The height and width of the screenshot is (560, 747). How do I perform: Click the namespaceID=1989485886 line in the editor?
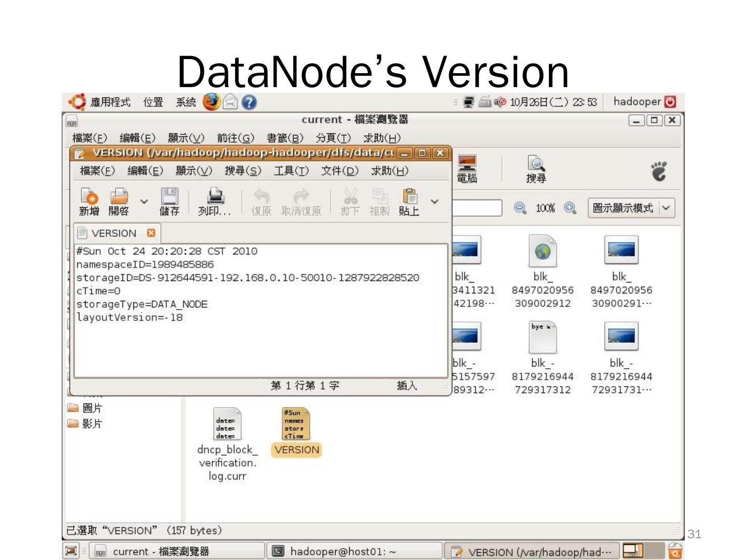click(x=145, y=264)
